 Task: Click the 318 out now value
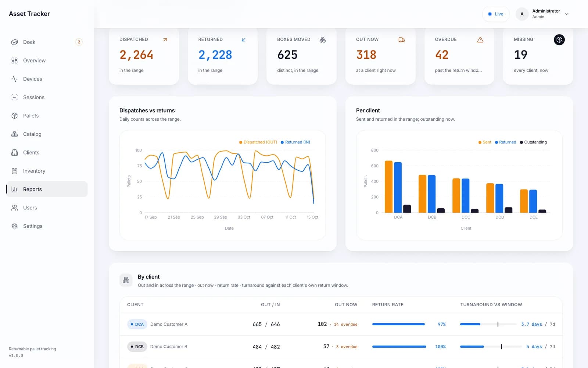(x=366, y=55)
